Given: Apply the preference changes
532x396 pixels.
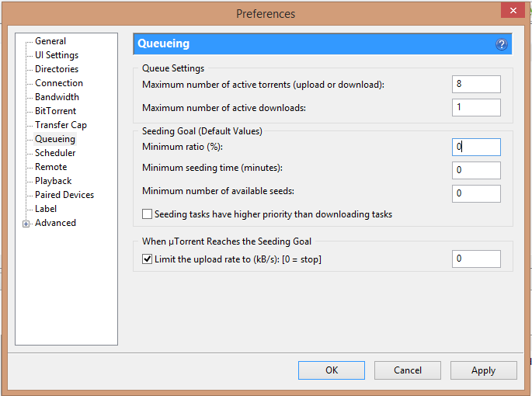Looking at the screenshot, I should 484,370.
